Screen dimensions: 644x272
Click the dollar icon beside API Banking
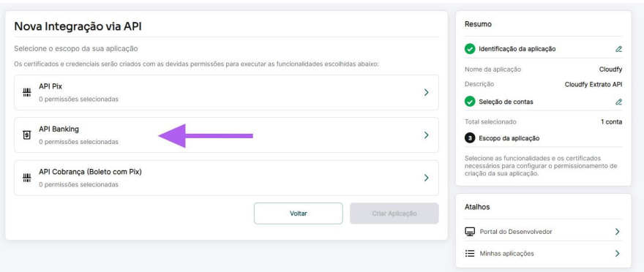coord(26,135)
